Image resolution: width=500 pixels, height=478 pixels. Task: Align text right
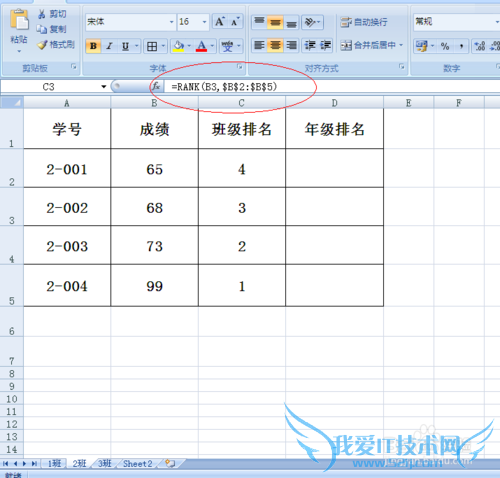(291, 45)
